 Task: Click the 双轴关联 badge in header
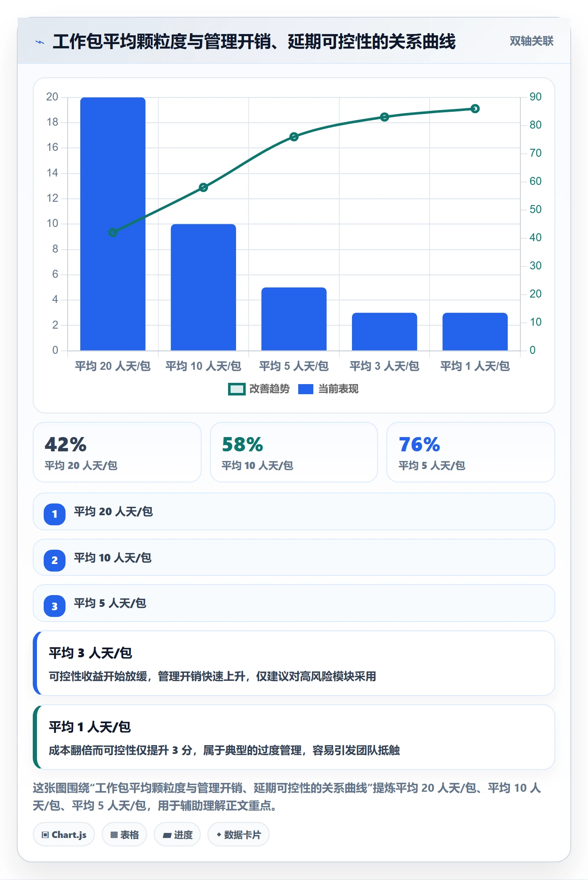click(x=531, y=41)
